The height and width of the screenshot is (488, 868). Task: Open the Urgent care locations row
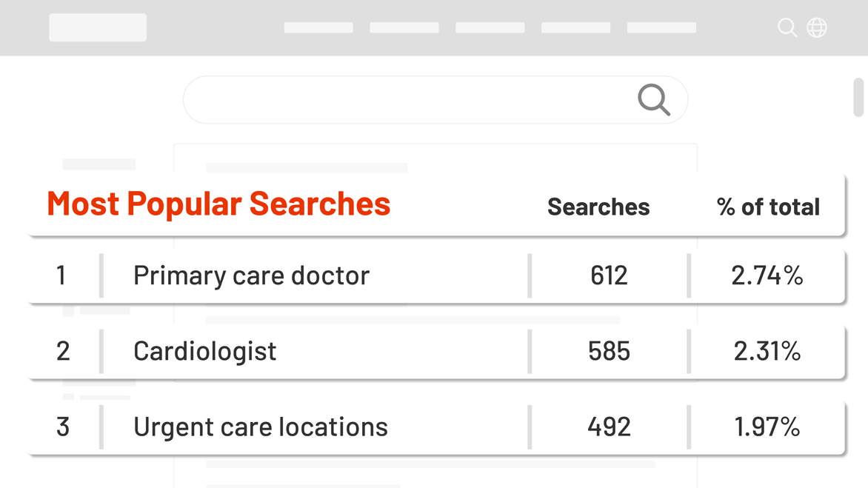pos(437,427)
